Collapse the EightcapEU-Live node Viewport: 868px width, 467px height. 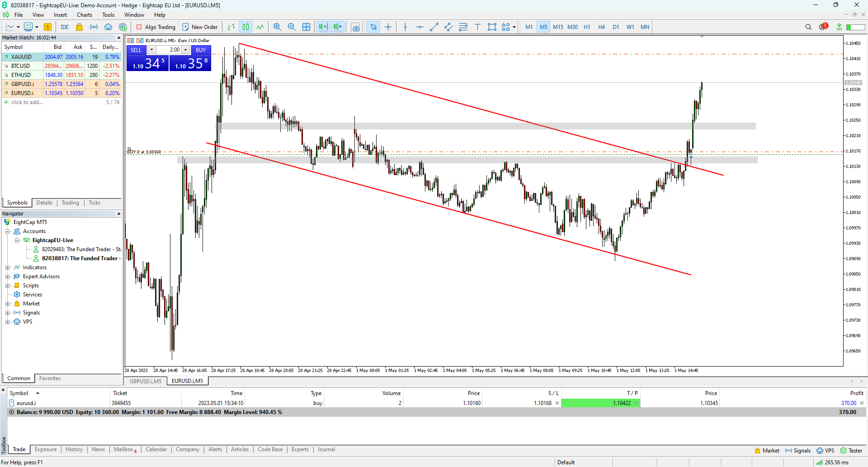pyautogui.click(x=17, y=240)
